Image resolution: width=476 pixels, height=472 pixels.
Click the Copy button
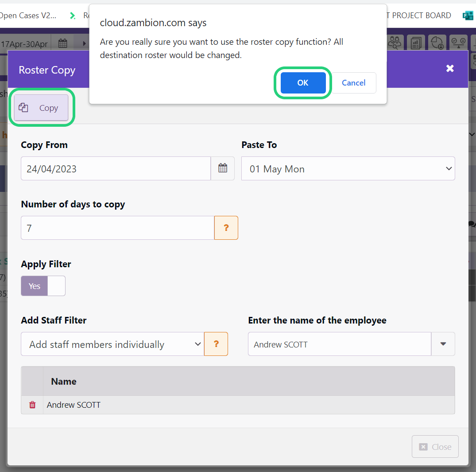point(41,108)
